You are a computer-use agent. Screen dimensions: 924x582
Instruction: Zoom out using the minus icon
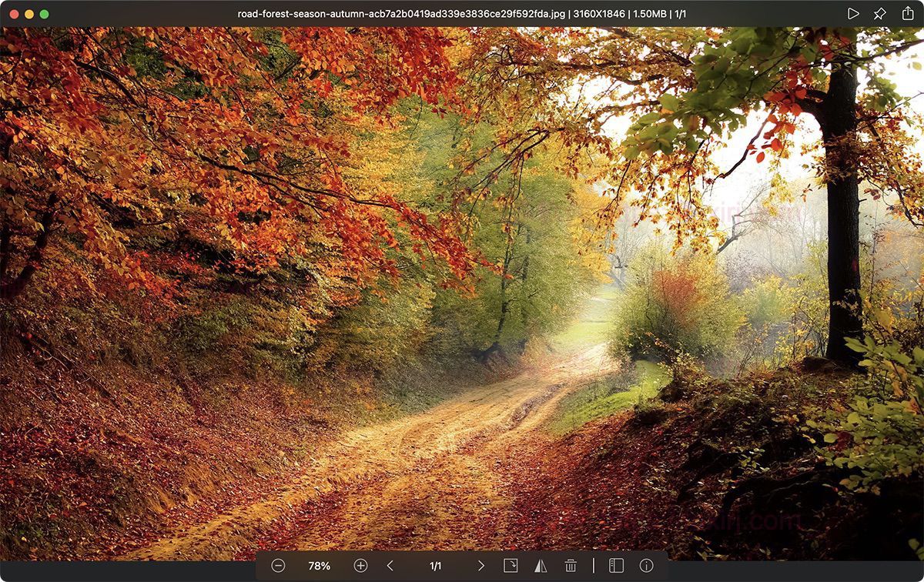(278, 565)
